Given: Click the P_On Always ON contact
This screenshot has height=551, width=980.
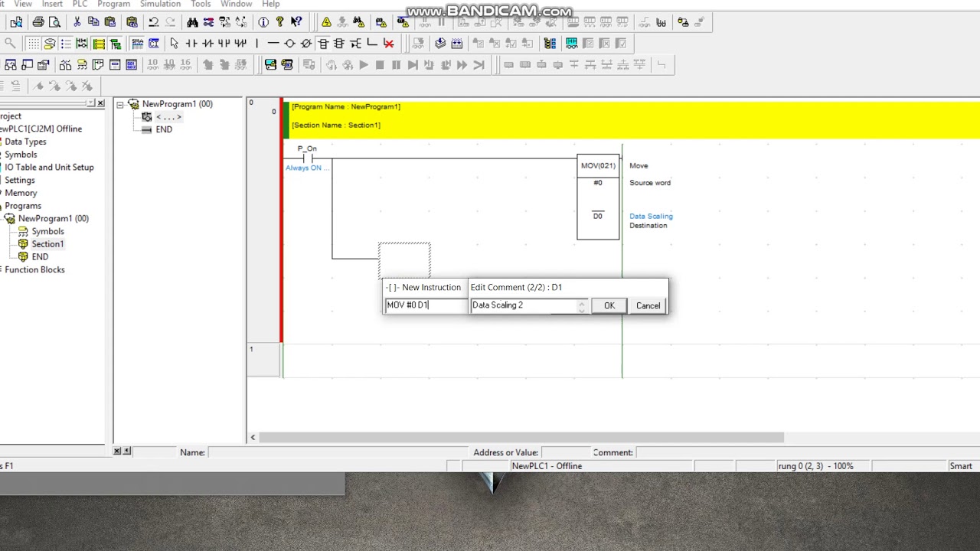Looking at the screenshot, I should click(x=307, y=158).
